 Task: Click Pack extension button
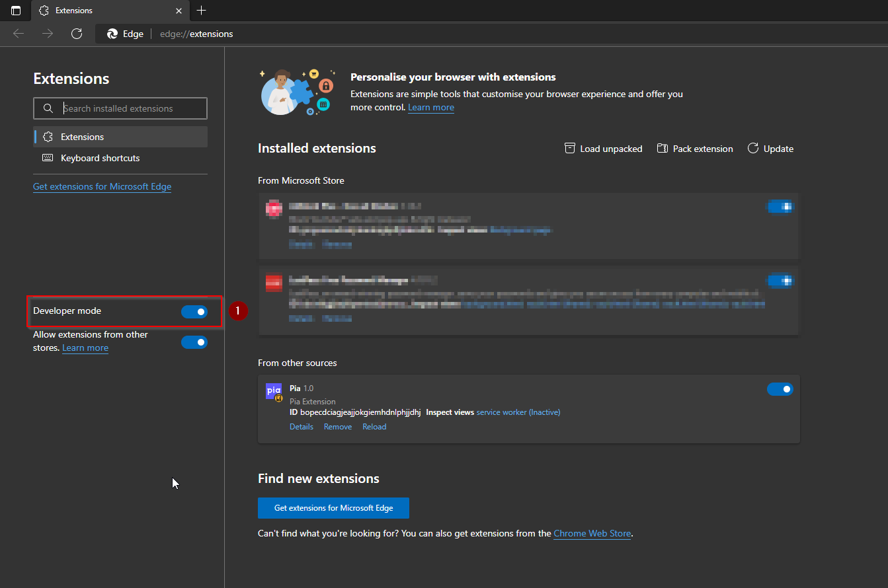[695, 149]
